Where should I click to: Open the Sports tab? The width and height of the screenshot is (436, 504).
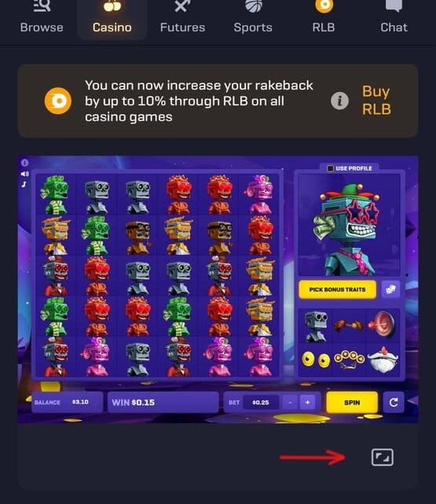coord(253,17)
